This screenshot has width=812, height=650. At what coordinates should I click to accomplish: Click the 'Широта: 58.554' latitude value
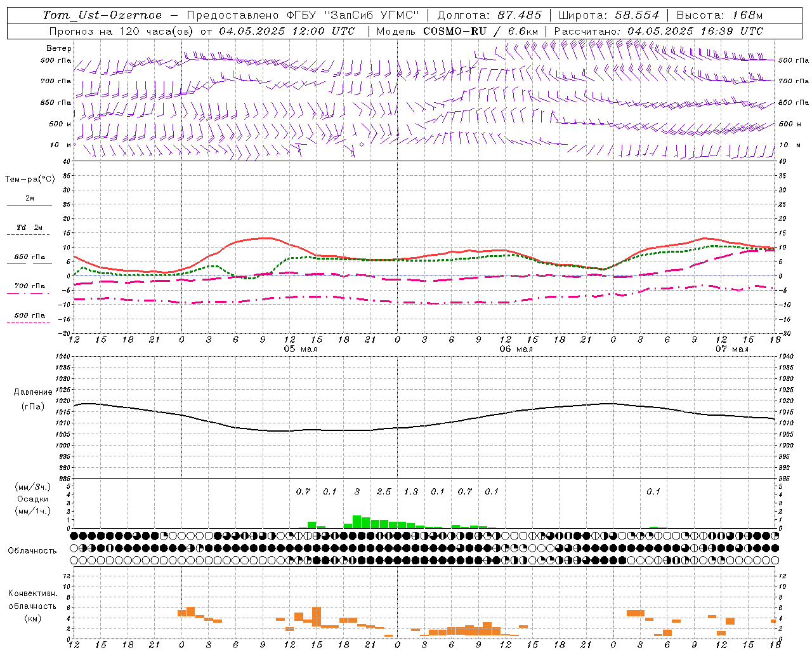608,15
